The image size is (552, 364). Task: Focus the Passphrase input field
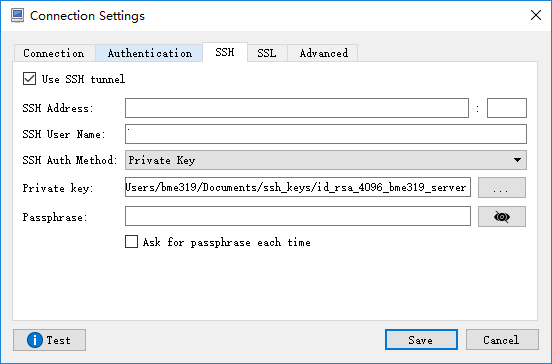298,216
